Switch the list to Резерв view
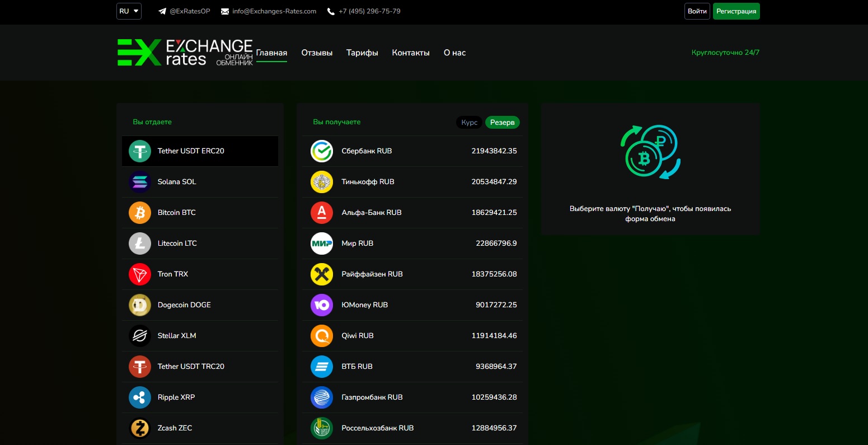 click(503, 123)
